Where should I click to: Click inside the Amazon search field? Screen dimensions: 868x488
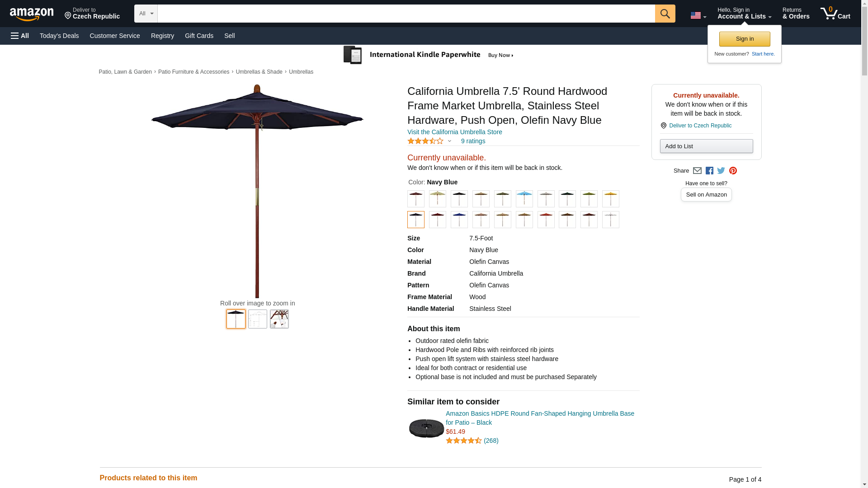click(406, 14)
